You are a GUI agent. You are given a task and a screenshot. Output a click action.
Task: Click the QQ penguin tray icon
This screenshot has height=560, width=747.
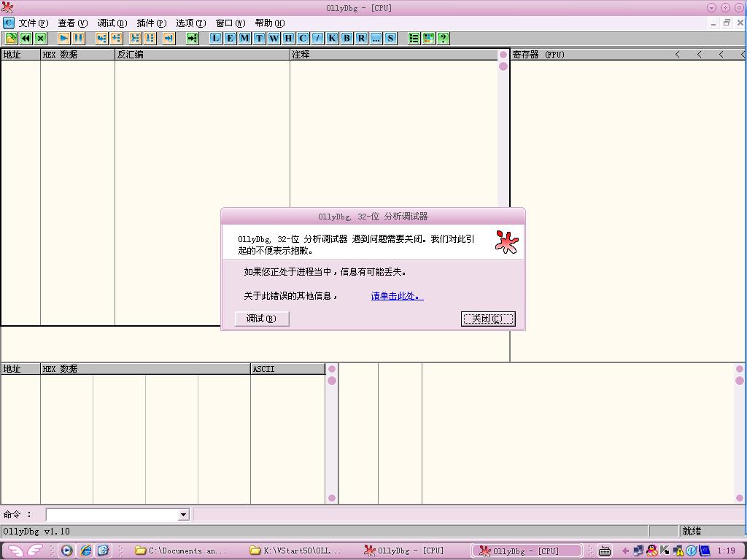652,551
